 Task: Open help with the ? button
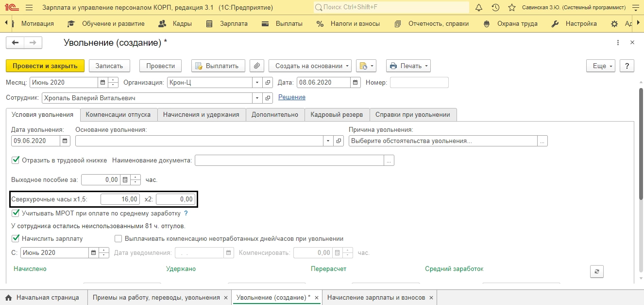click(627, 66)
